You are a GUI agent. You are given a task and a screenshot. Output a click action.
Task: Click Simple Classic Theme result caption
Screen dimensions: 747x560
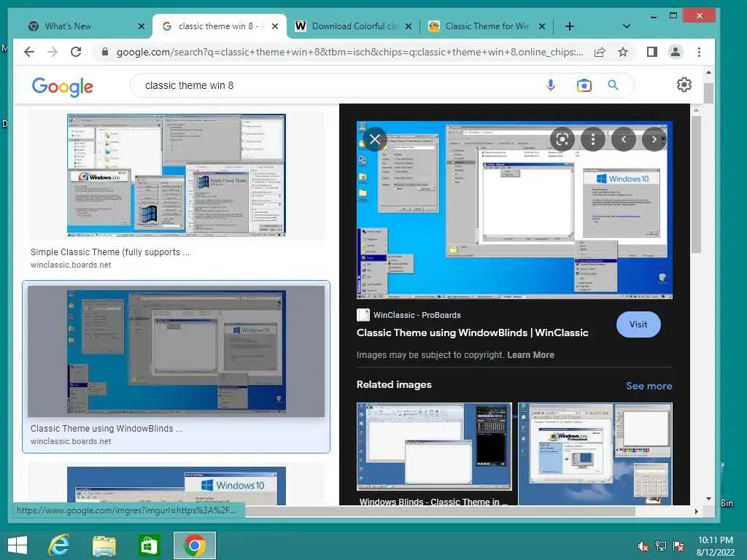point(110,252)
